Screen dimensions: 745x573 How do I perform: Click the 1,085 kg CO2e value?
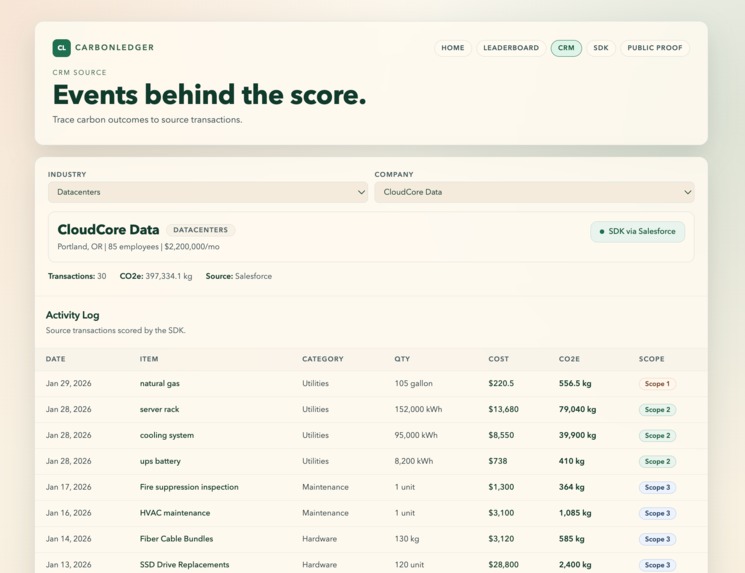(575, 513)
